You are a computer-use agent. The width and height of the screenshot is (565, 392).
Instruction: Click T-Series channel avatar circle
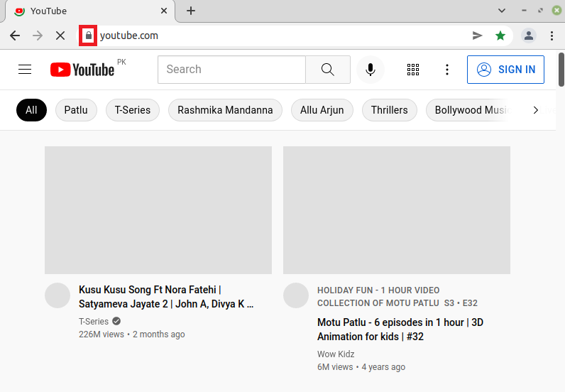coord(57,295)
